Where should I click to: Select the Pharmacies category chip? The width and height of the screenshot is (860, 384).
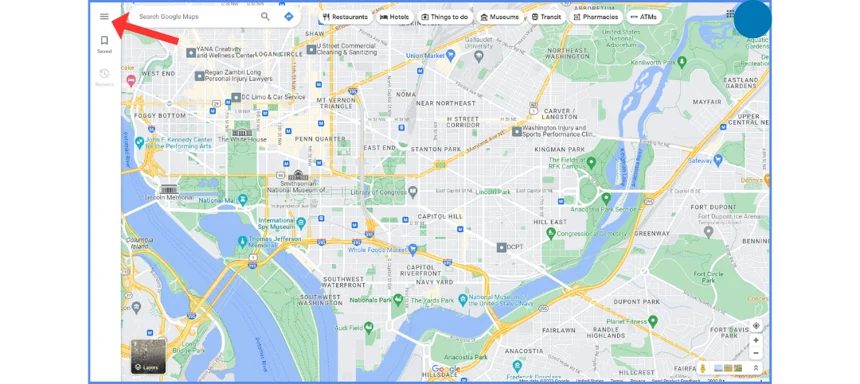[596, 17]
